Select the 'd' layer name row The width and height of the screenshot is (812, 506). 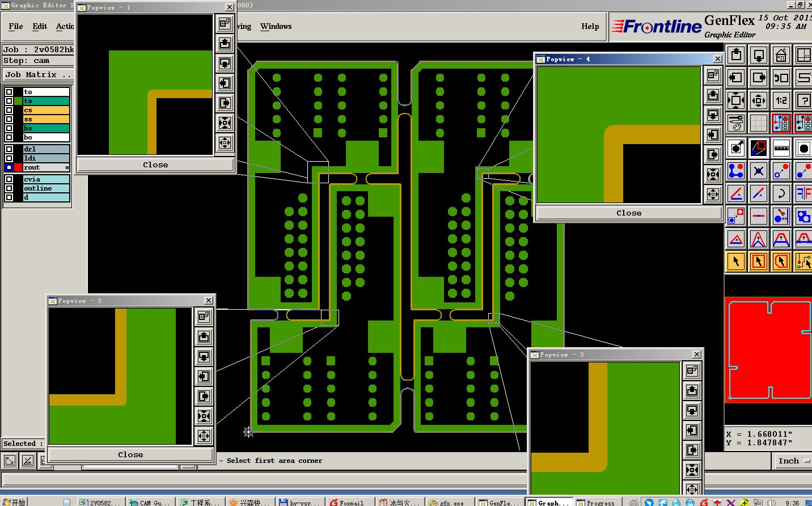[46, 197]
